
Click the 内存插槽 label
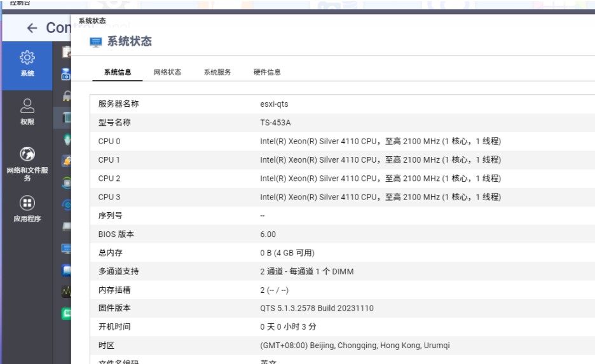[114, 290]
